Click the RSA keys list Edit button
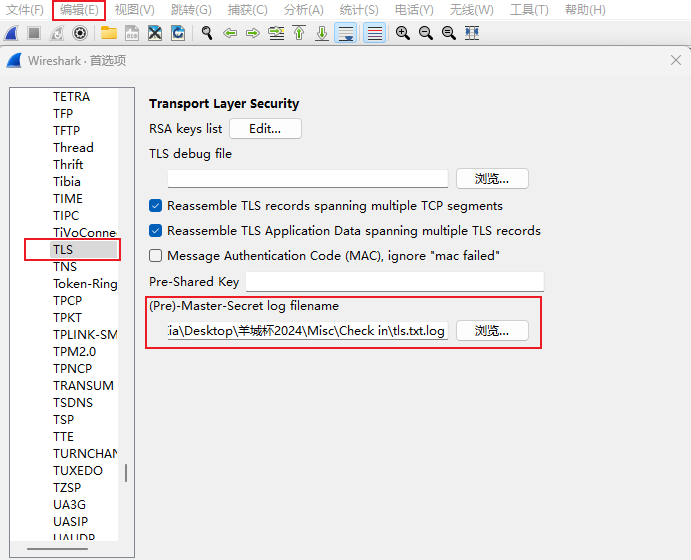Viewport: 691px width, 560px height. tap(265, 128)
